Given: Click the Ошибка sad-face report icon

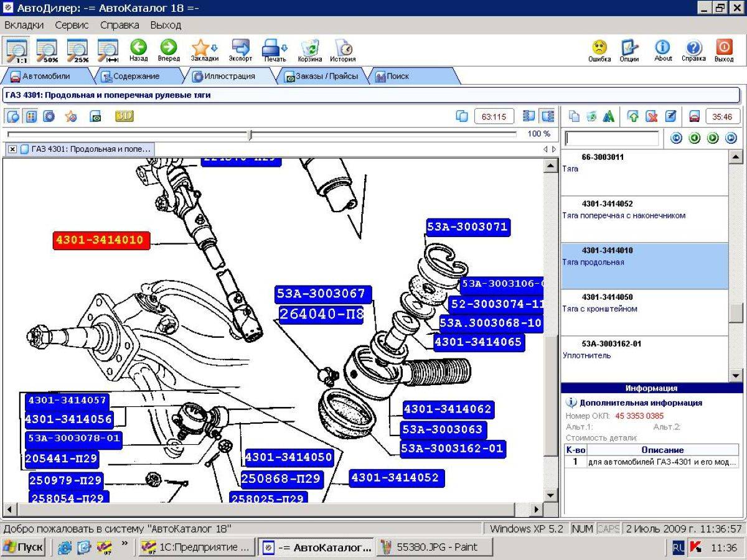Looking at the screenshot, I should tap(599, 50).
